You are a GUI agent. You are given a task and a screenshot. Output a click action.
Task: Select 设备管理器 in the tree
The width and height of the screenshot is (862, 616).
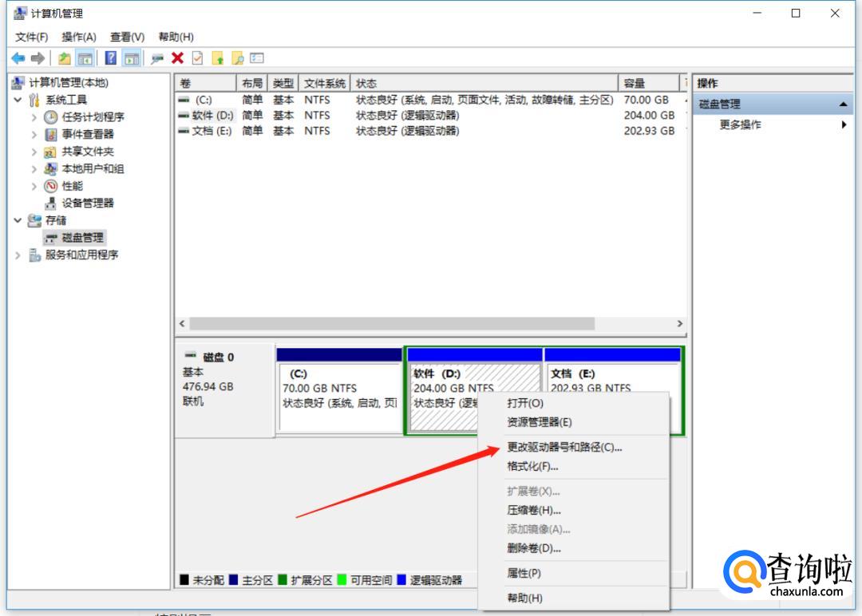(88, 203)
